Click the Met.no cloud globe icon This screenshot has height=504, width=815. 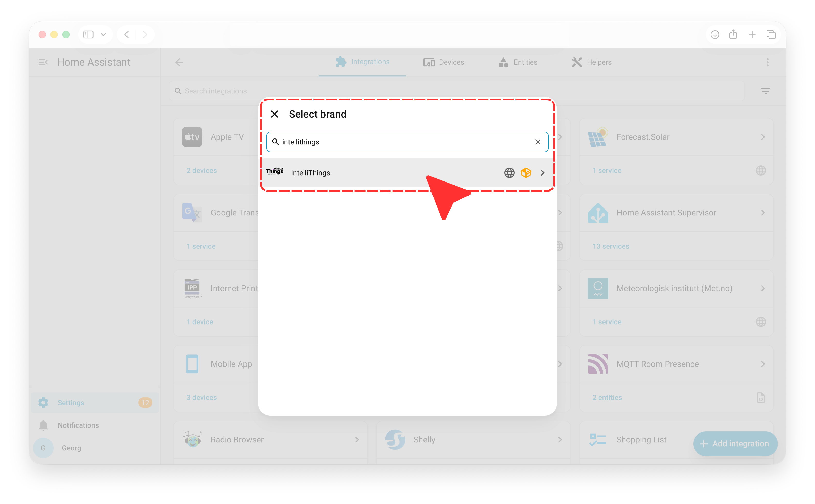pos(761,322)
